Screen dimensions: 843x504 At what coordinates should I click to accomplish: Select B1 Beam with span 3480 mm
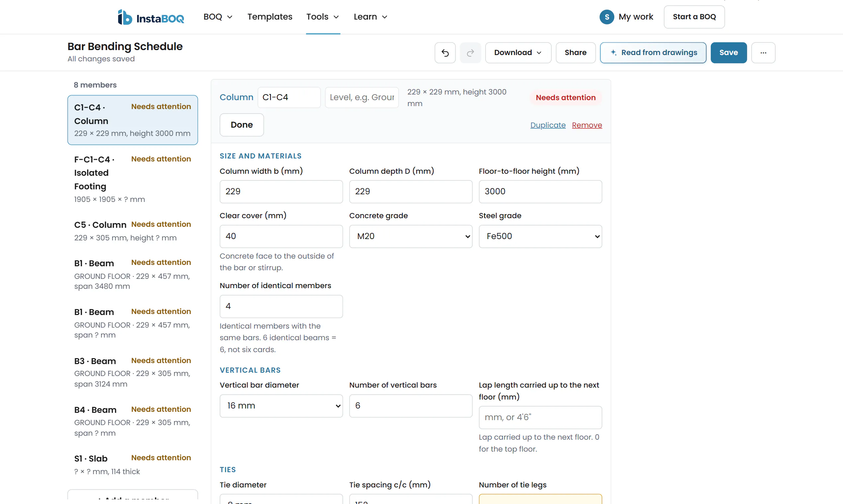pos(132,275)
